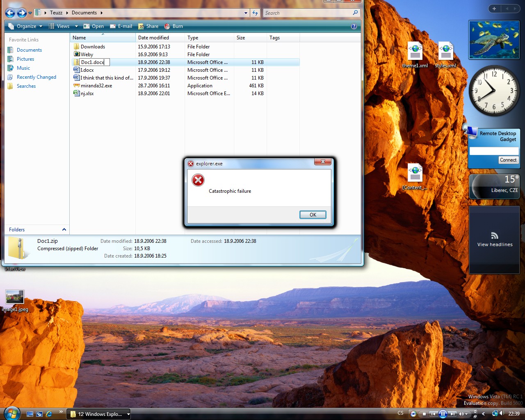Sort files by Name column header
The height and width of the screenshot is (420, 525).
pyautogui.click(x=103, y=38)
